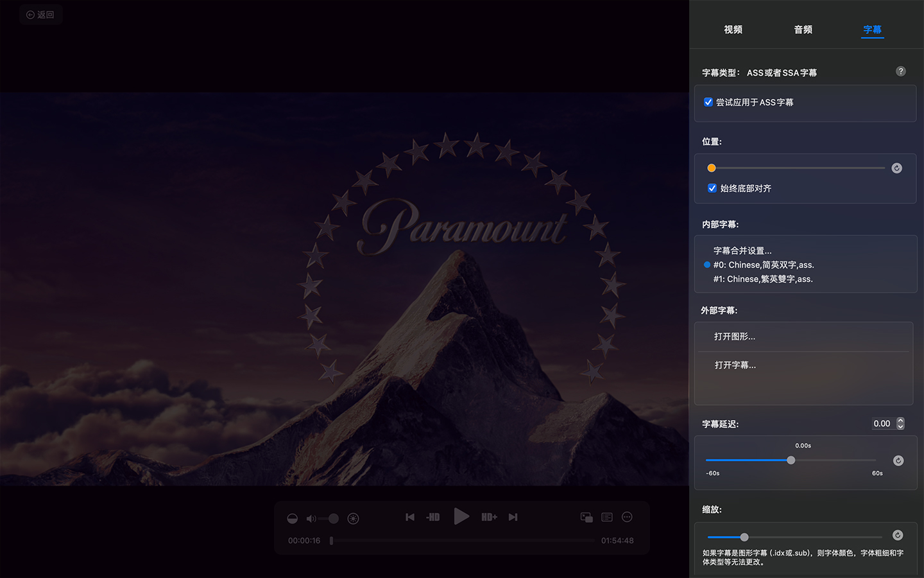
Task: Open 字幕合并设置... options
Action: 742,250
